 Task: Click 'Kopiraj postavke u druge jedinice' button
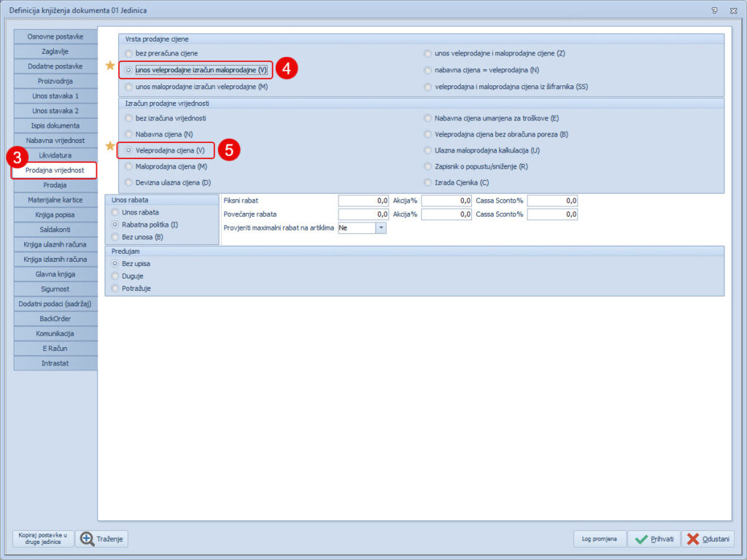pyautogui.click(x=43, y=539)
